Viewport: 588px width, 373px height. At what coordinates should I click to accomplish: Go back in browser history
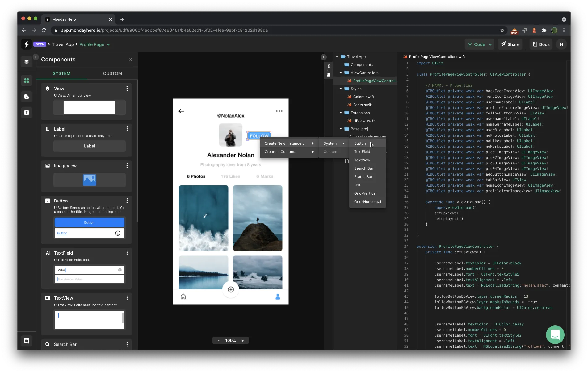(x=24, y=30)
